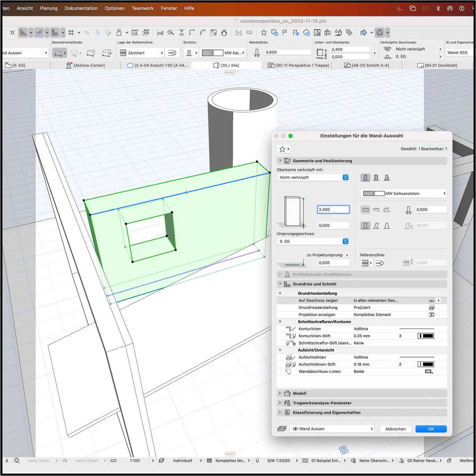Click the layer icon beside Wand Aussen

282,429
